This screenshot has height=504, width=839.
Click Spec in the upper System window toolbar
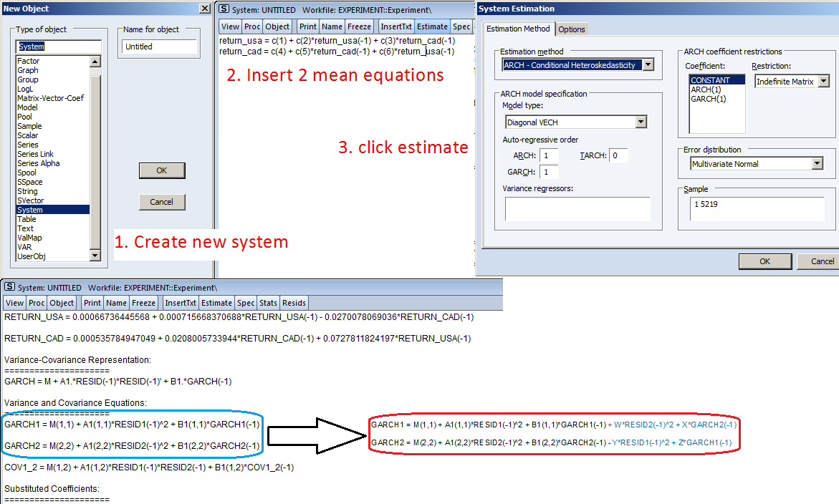(x=461, y=26)
